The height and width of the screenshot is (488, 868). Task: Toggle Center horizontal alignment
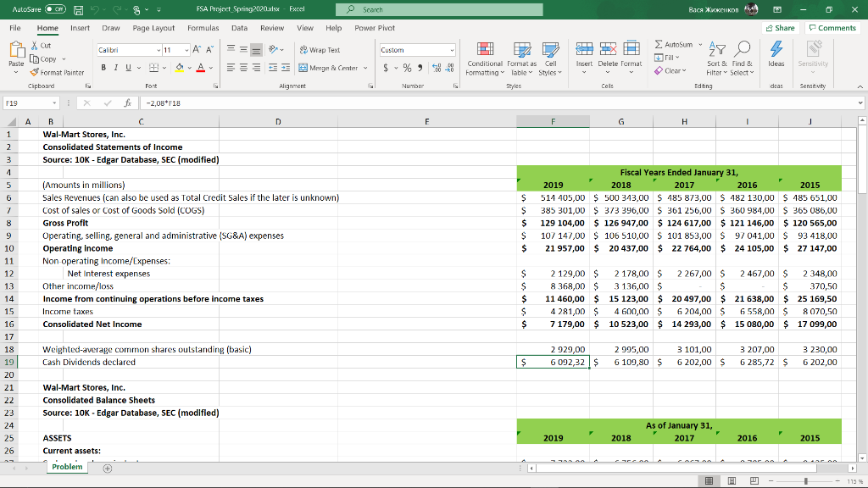click(243, 68)
